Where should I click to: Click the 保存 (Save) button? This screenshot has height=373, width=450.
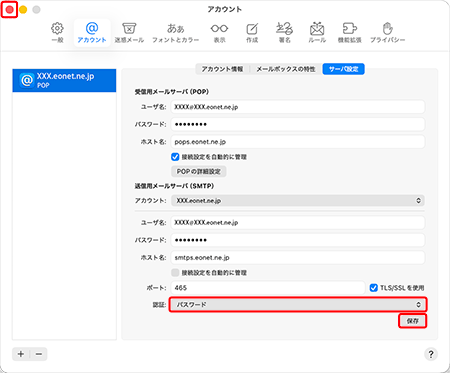[x=413, y=321]
